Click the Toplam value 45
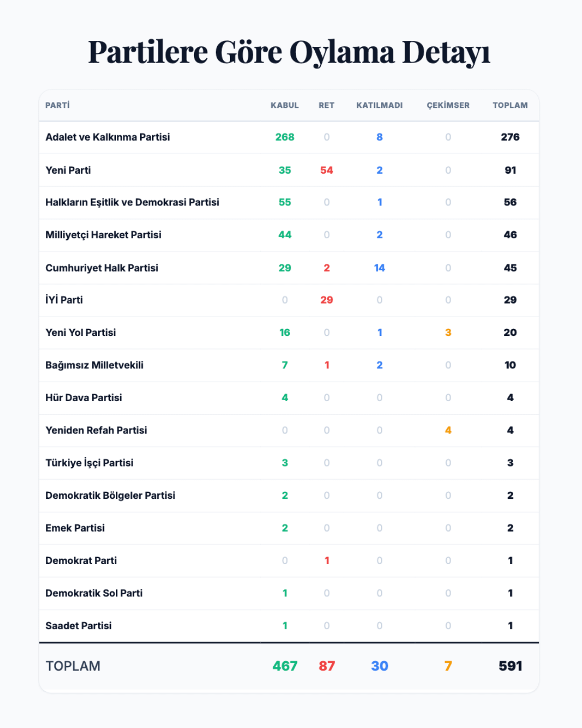The image size is (582, 728). 510,267
